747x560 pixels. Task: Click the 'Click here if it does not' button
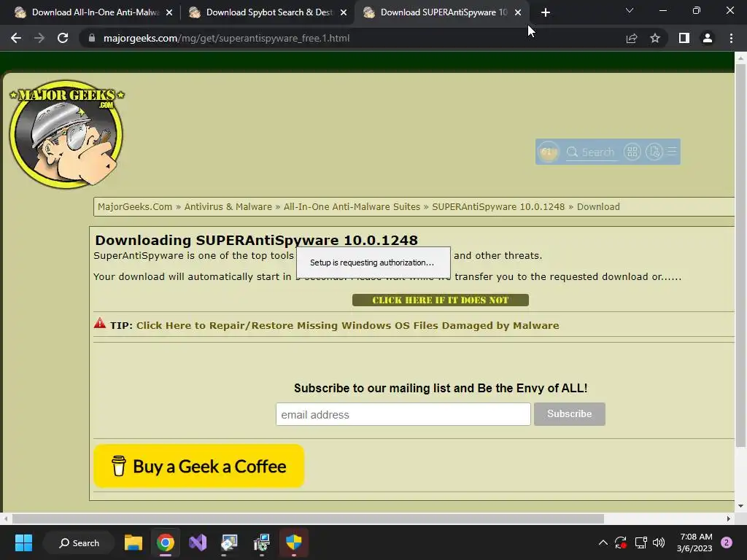[440, 300]
